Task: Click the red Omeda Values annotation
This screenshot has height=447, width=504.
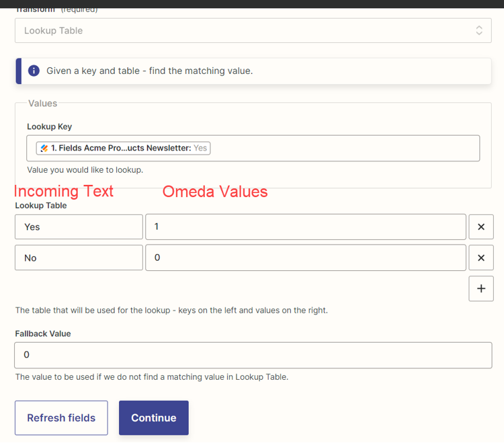Action: [x=215, y=192]
